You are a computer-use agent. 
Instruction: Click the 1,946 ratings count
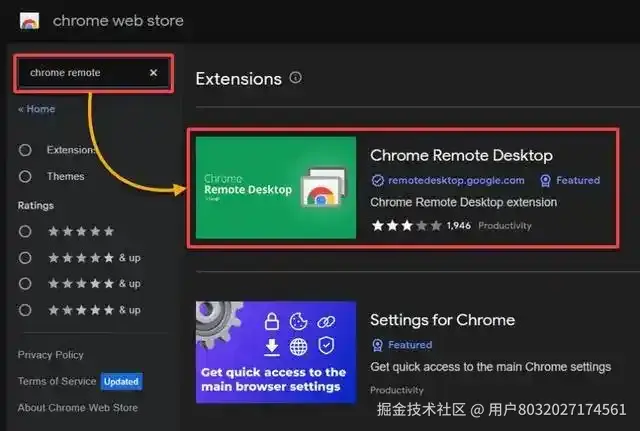pyautogui.click(x=459, y=226)
